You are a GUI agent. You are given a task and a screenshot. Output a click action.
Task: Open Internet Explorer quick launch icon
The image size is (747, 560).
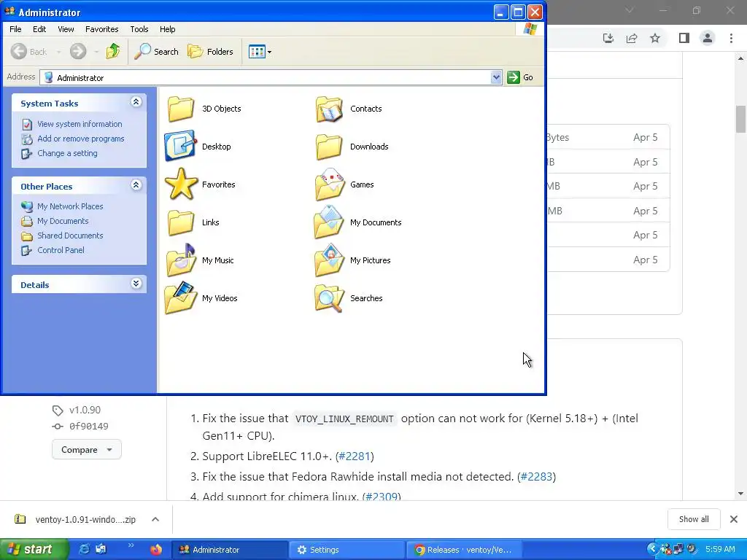coord(84,550)
